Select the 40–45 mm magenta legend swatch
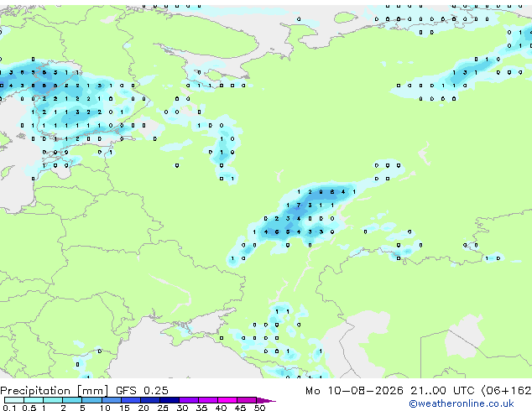Viewport: 532px width, 411px height. pos(227,400)
